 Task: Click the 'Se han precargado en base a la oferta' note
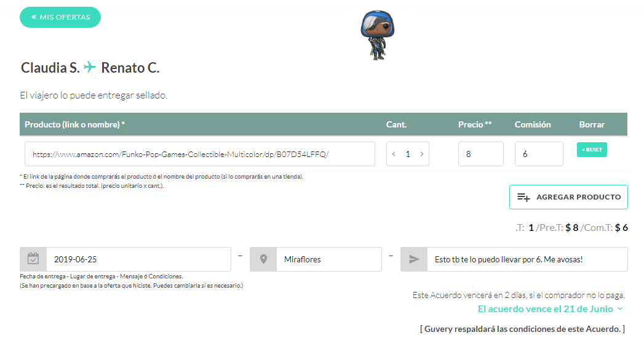click(x=132, y=285)
